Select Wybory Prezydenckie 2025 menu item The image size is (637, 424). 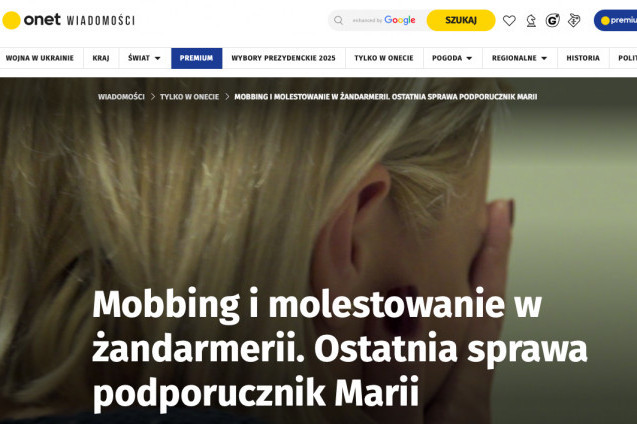click(x=284, y=58)
